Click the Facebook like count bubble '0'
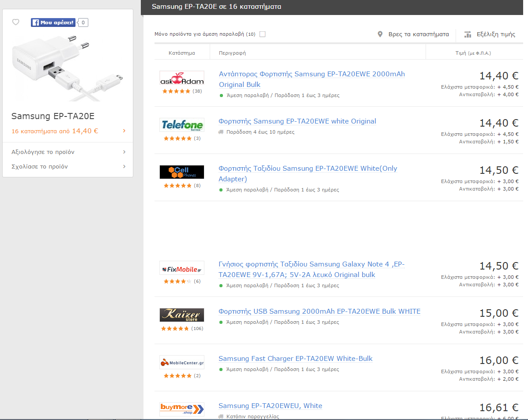 (x=83, y=22)
